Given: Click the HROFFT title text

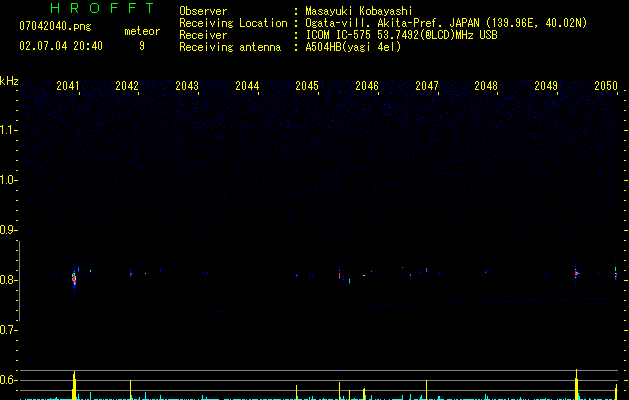Looking at the screenshot, I should 102,8.
